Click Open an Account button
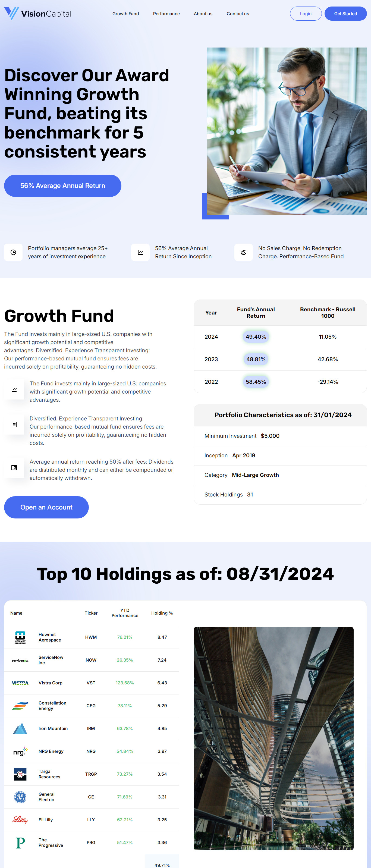Viewport: 371px width, 868px height. (x=46, y=507)
